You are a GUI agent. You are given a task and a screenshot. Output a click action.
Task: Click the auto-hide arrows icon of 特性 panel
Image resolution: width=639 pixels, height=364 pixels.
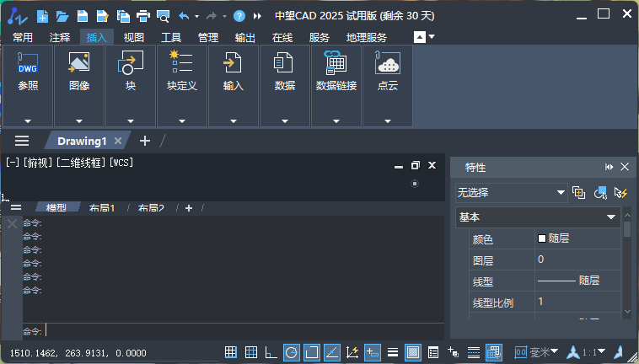[609, 167]
